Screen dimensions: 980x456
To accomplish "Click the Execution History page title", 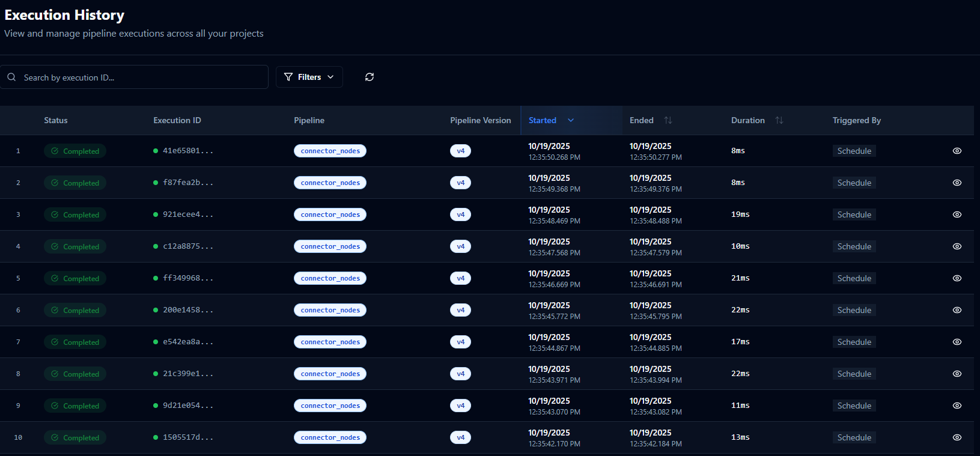I will click(x=64, y=15).
